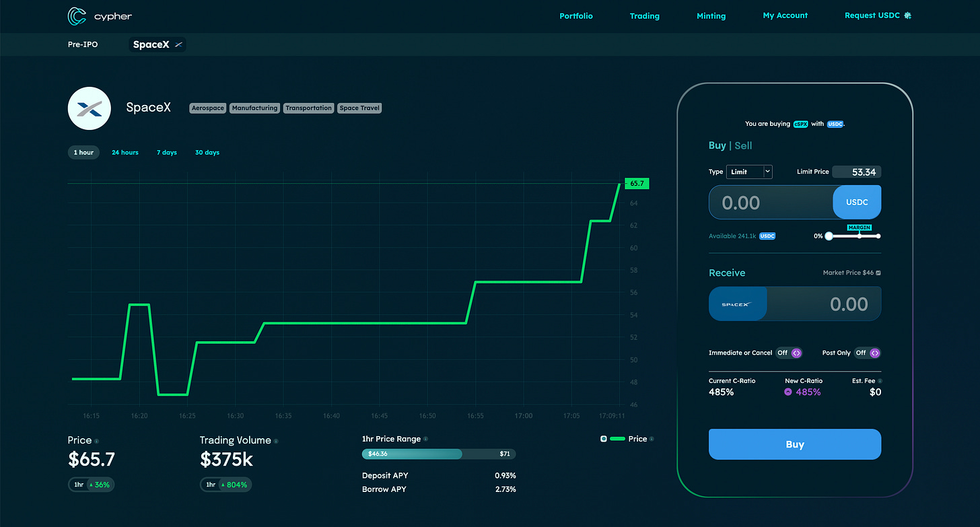
Task: Click chart icon next to Market Price $46
Action: [878, 273]
